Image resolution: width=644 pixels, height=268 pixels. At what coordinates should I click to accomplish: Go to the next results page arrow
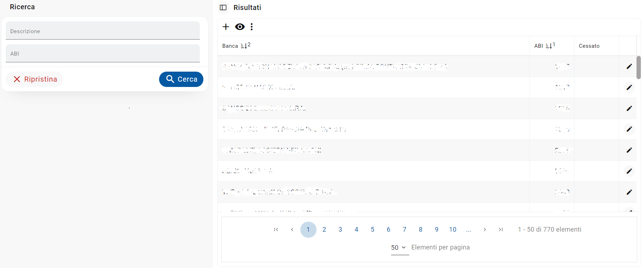click(485, 230)
